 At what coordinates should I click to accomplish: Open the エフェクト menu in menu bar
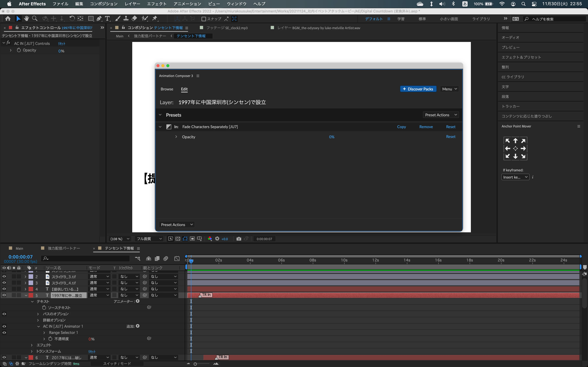click(157, 4)
